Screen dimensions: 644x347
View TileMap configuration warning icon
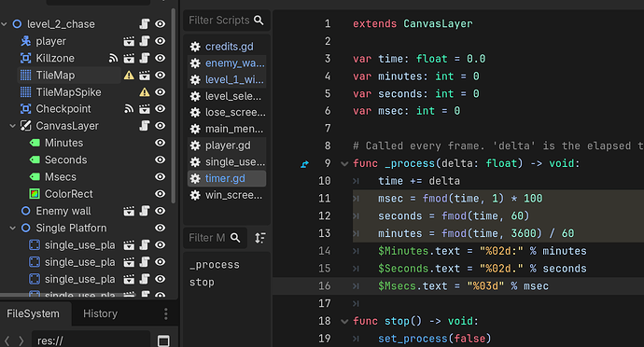click(129, 76)
